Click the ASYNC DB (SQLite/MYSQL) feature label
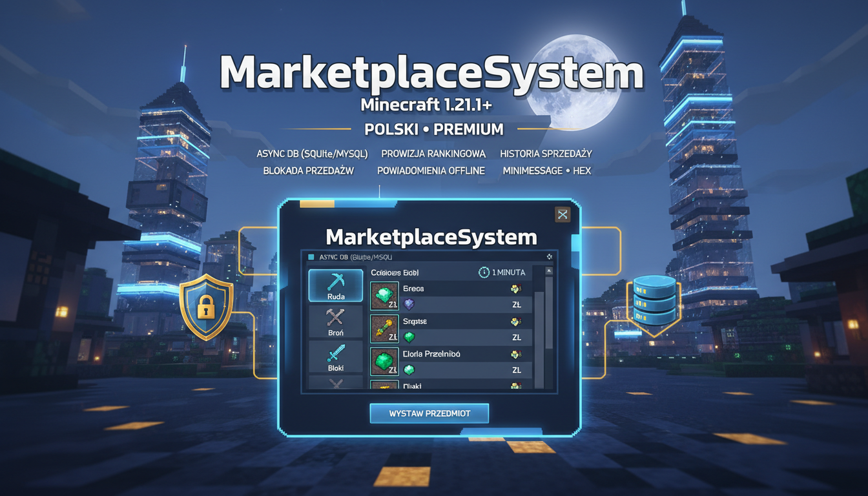 click(312, 154)
